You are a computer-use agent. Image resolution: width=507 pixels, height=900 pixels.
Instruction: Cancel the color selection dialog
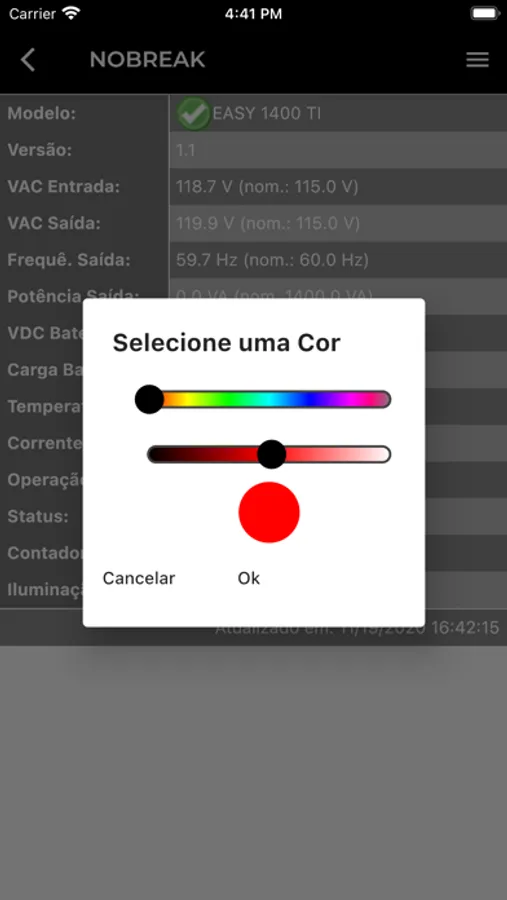(139, 578)
